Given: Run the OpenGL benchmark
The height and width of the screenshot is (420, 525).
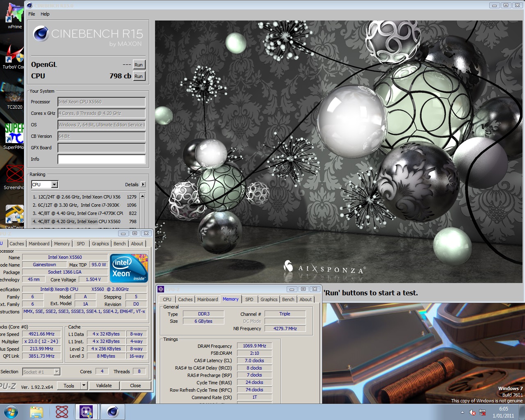Looking at the screenshot, I should tap(139, 65).
